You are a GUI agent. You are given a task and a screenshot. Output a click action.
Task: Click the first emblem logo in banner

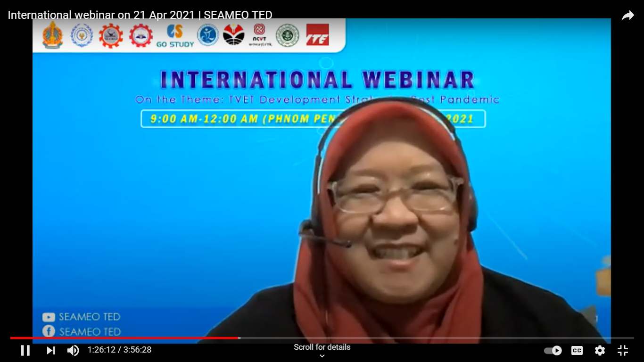click(52, 35)
